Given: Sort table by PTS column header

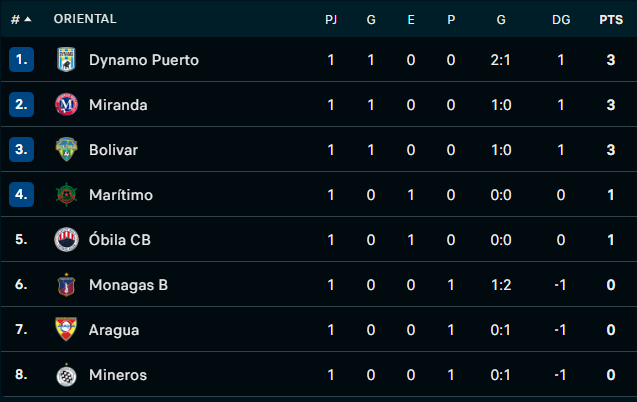Looking at the screenshot, I should click(610, 19).
